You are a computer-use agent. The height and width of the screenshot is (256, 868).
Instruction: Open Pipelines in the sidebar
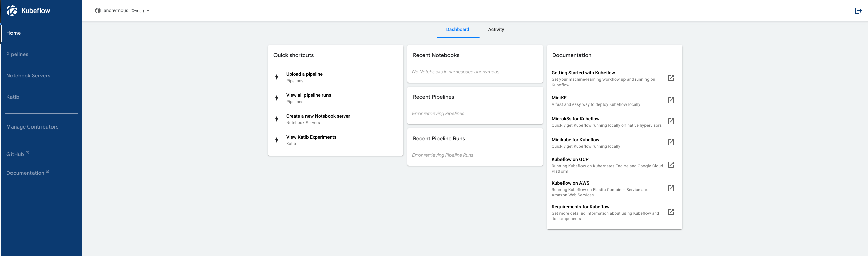click(x=17, y=54)
